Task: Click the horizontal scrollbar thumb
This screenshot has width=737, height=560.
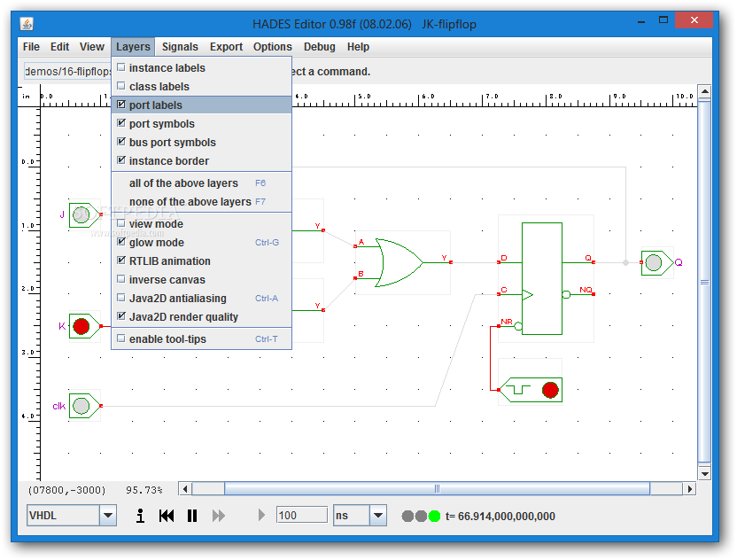Action: point(437,489)
